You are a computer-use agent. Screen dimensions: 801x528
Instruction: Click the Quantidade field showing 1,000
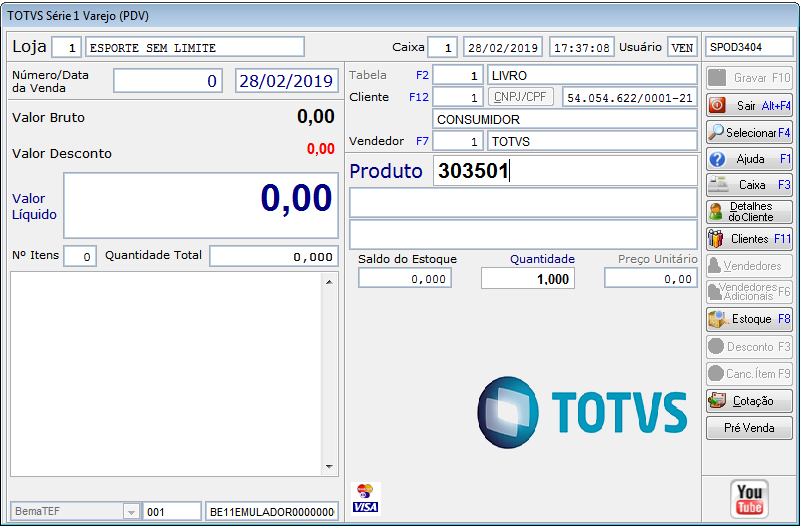click(528, 279)
